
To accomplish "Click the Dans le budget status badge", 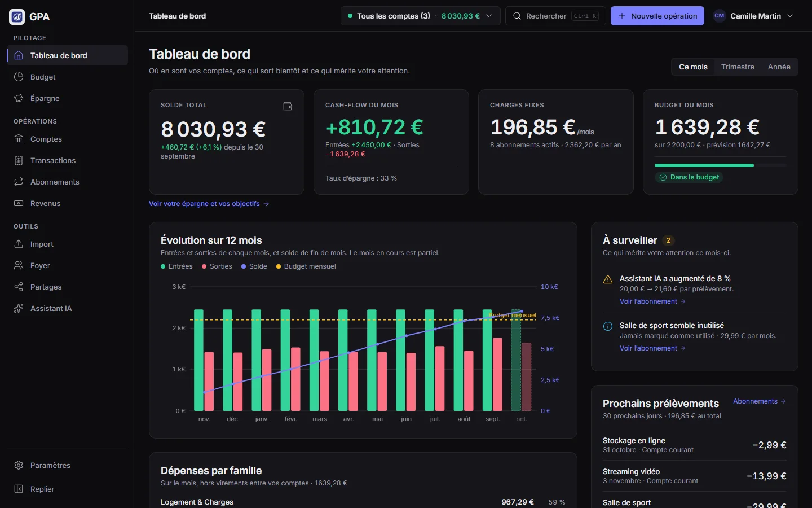I will pos(689,177).
